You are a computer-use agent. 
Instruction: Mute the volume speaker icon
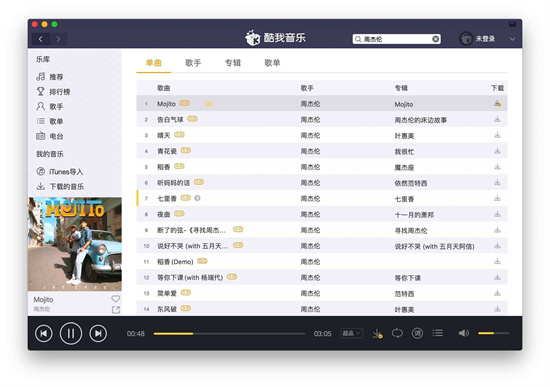pyautogui.click(x=464, y=333)
